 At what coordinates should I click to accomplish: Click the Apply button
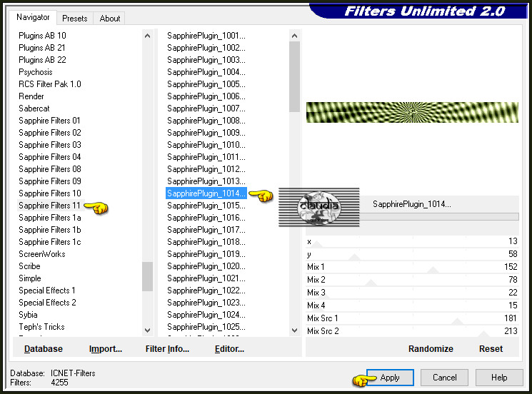tap(390, 378)
